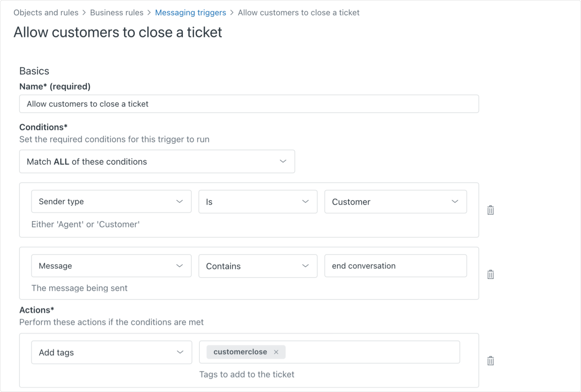Image resolution: width=581 pixels, height=392 pixels.
Task: Click Objects and rules in the breadcrumb
Action: pyautogui.click(x=46, y=13)
